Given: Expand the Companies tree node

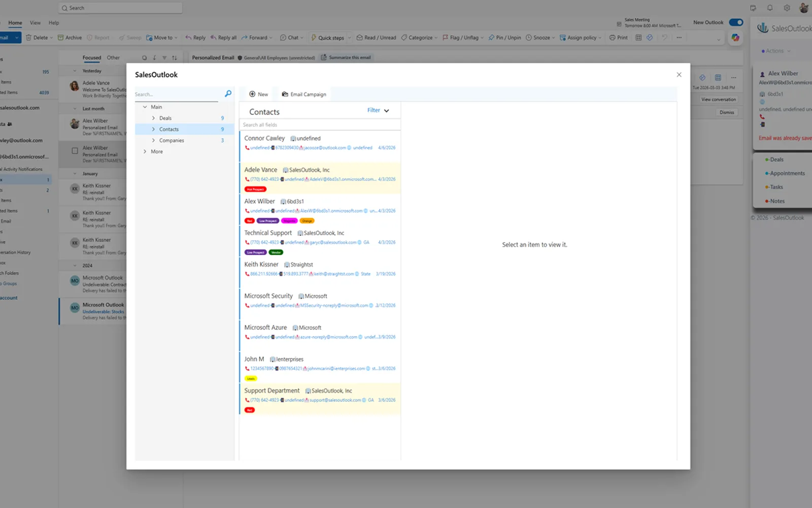Looking at the screenshot, I should [153, 140].
